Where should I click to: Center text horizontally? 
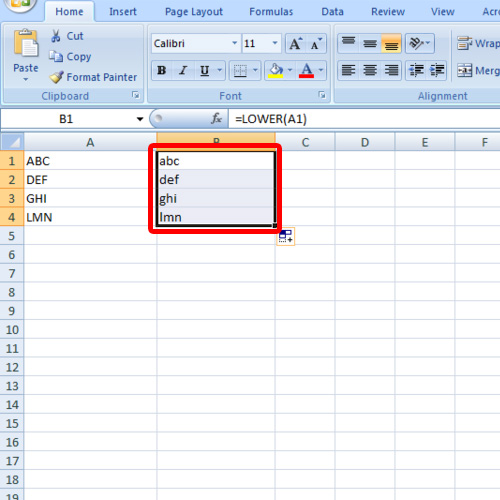pos(370,70)
